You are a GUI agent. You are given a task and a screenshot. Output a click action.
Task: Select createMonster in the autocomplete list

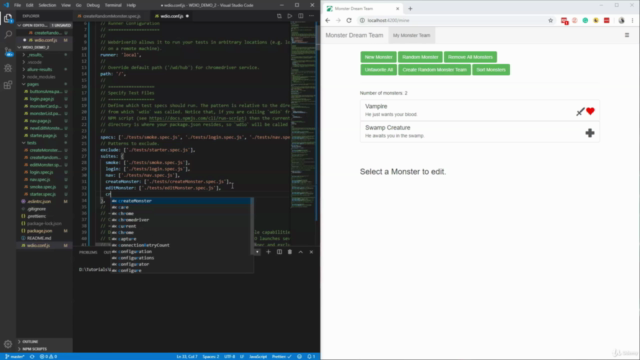(x=181, y=201)
